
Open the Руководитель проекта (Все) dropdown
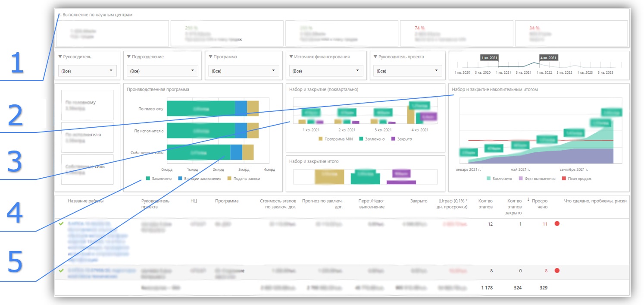[407, 71]
